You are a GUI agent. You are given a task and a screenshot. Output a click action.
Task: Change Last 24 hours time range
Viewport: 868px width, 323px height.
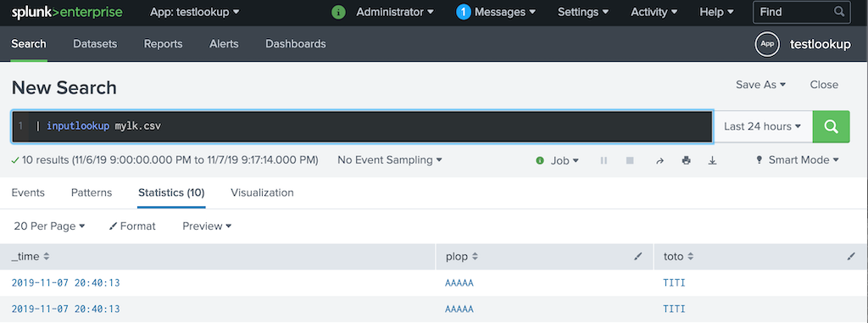tap(762, 126)
